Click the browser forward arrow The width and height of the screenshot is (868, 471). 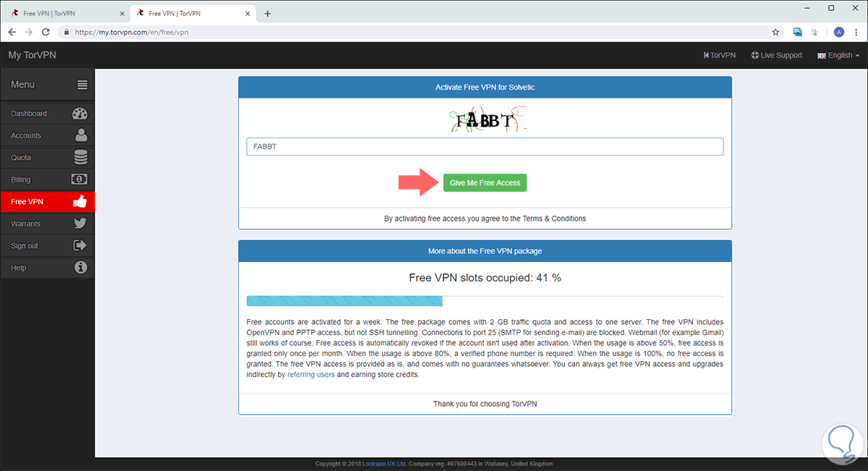tap(29, 32)
